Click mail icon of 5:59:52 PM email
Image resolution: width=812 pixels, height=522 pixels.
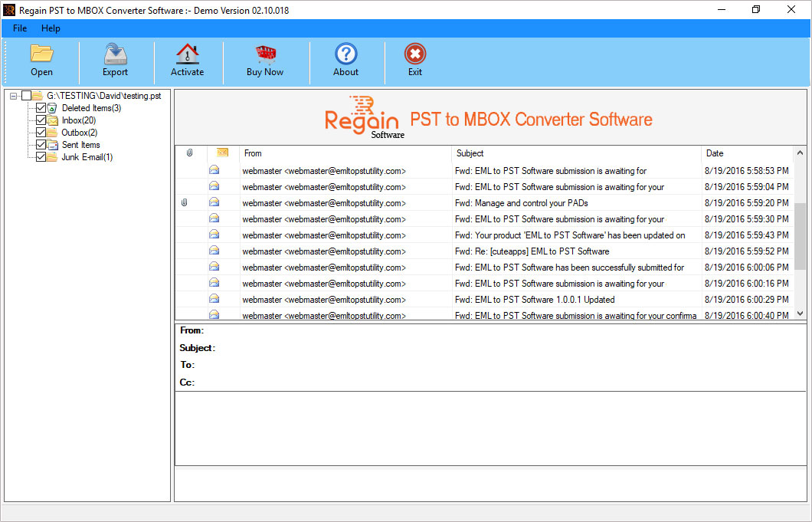tap(214, 251)
